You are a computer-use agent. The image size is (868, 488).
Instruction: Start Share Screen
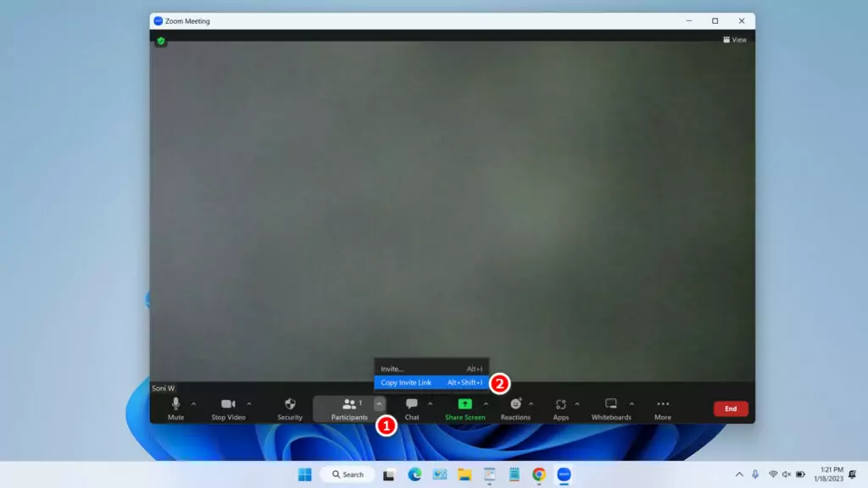(465, 409)
